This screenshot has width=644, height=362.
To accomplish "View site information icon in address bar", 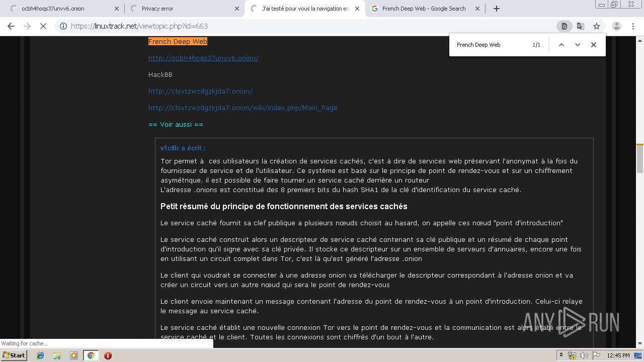I will click(x=63, y=26).
